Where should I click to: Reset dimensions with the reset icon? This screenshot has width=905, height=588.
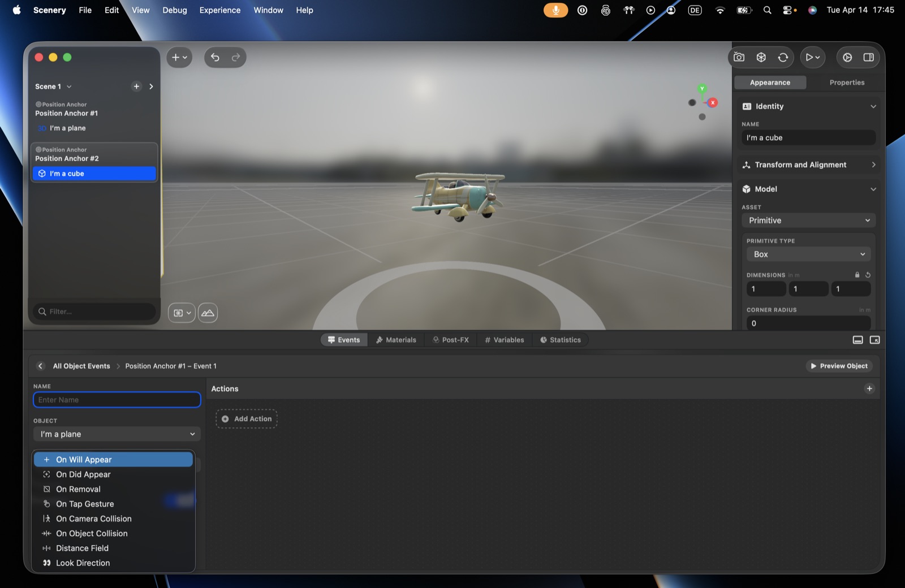click(868, 275)
